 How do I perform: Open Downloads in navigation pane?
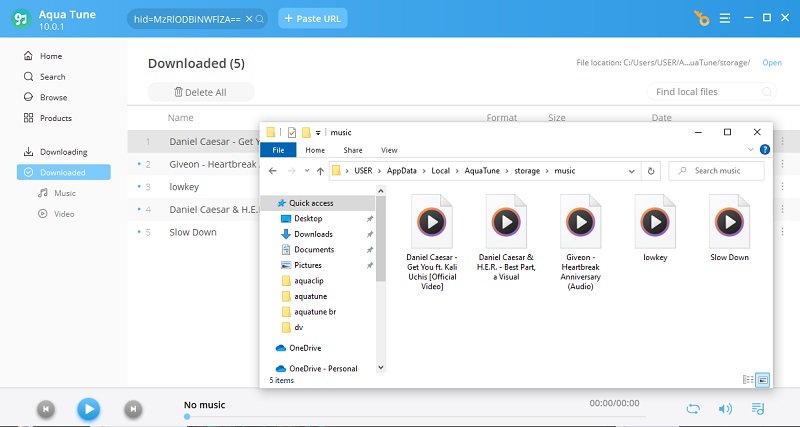coord(313,234)
